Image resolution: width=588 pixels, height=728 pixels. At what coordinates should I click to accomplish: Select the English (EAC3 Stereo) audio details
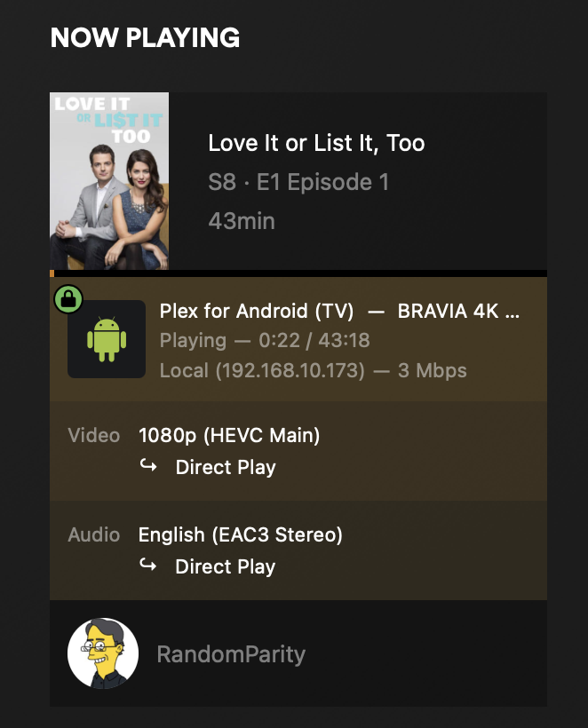pyautogui.click(x=241, y=535)
